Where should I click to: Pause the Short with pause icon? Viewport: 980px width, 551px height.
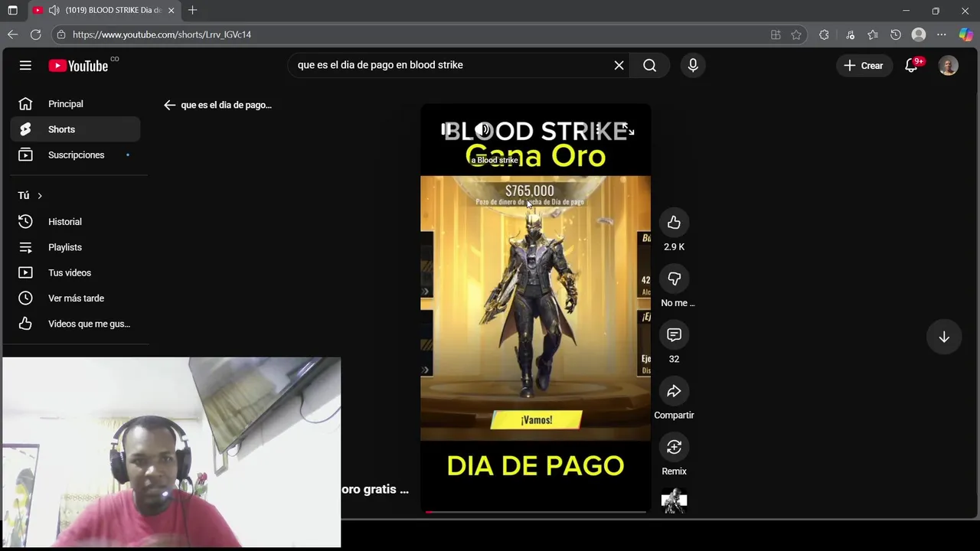point(446,131)
